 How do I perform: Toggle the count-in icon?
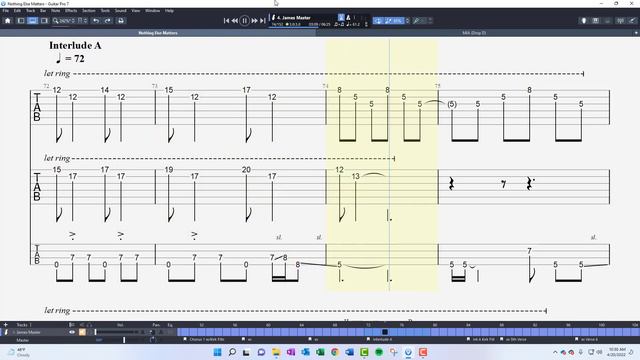tap(341, 18)
